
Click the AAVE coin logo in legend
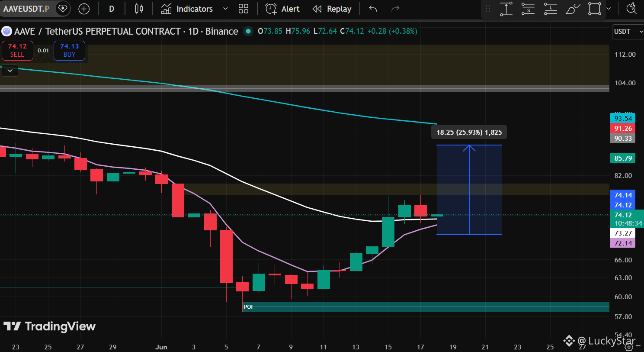pos(6,31)
